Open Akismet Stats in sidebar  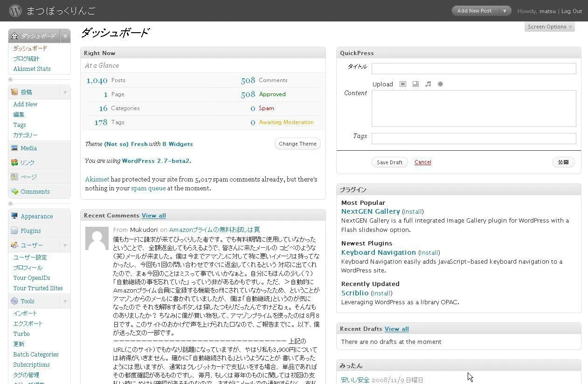[32, 69]
